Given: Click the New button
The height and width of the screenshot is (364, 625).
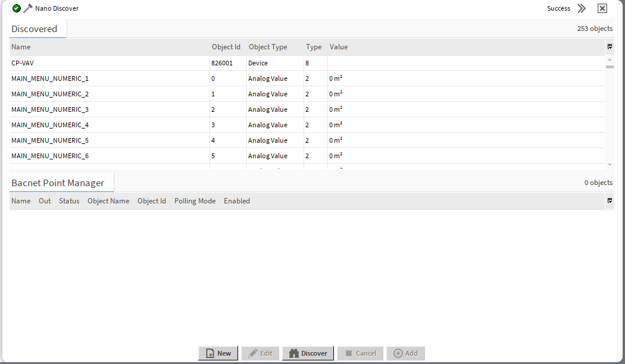Looking at the screenshot, I should [218, 353].
